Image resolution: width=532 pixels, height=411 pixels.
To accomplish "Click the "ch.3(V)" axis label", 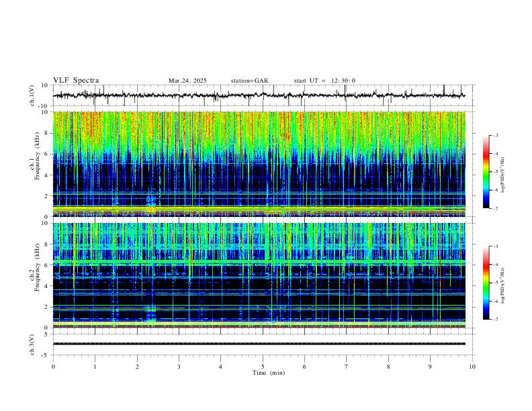I will (32, 345).
